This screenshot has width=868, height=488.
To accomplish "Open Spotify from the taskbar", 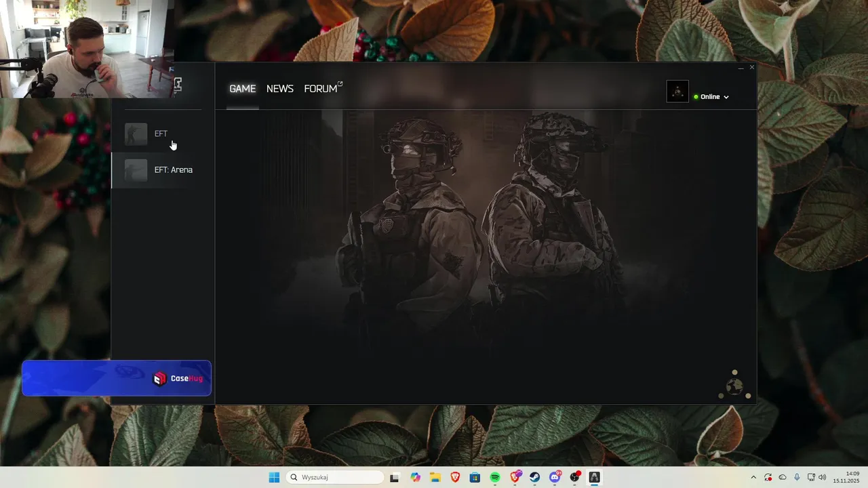I will 495,477.
